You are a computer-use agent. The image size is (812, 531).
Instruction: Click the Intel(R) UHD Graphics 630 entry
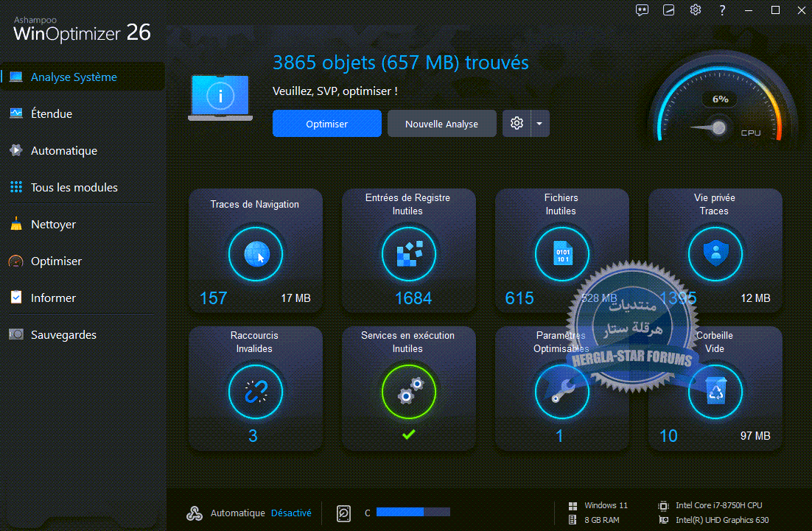713,520
